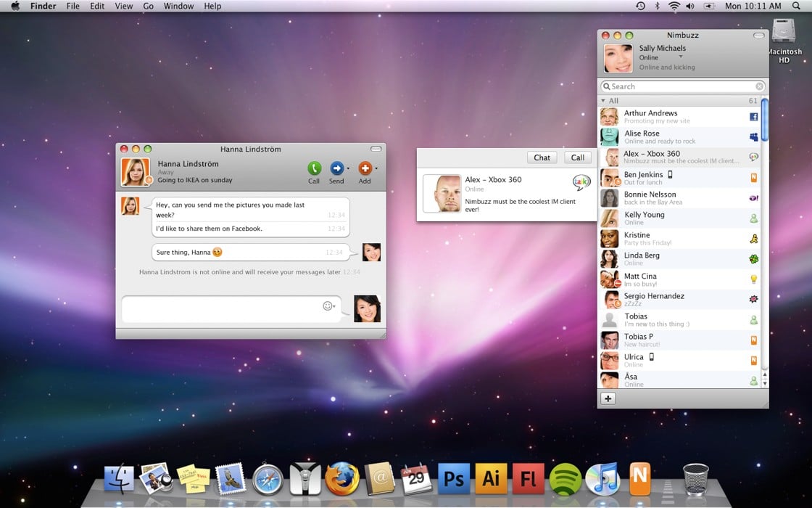The width and height of the screenshot is (812, 508).
Task: Click the ICQ flower icon on Linda Berg's row
Action: [753, 259]
